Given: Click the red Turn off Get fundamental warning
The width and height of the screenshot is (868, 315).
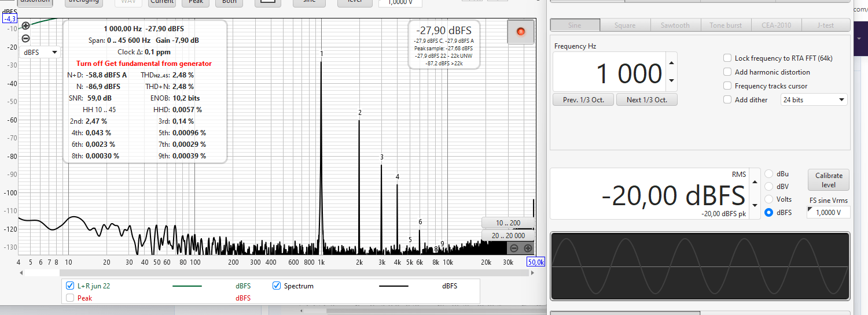Looking at the screenshot, I should [x=144, y=64].
